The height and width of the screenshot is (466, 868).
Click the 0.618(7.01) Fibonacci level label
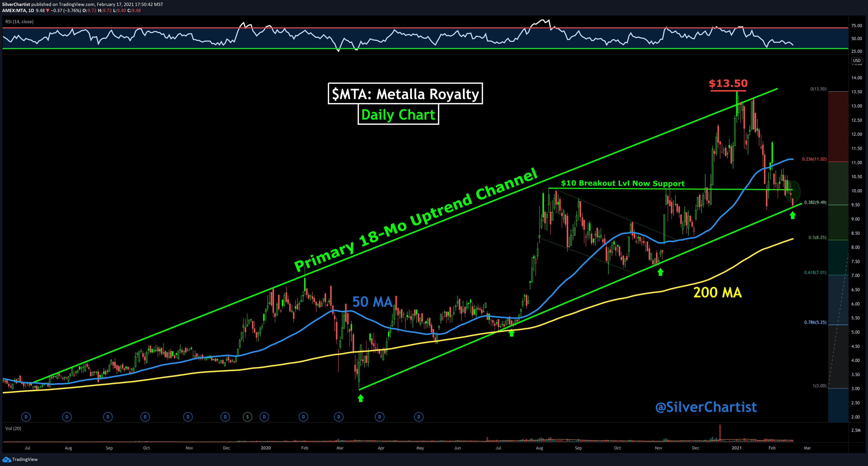815,272
